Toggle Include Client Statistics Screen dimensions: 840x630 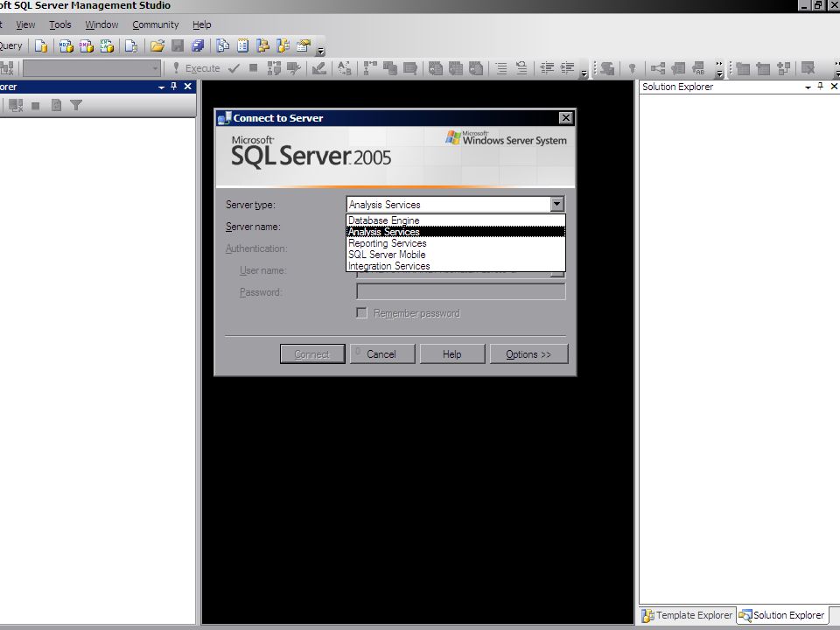(390, 68)
